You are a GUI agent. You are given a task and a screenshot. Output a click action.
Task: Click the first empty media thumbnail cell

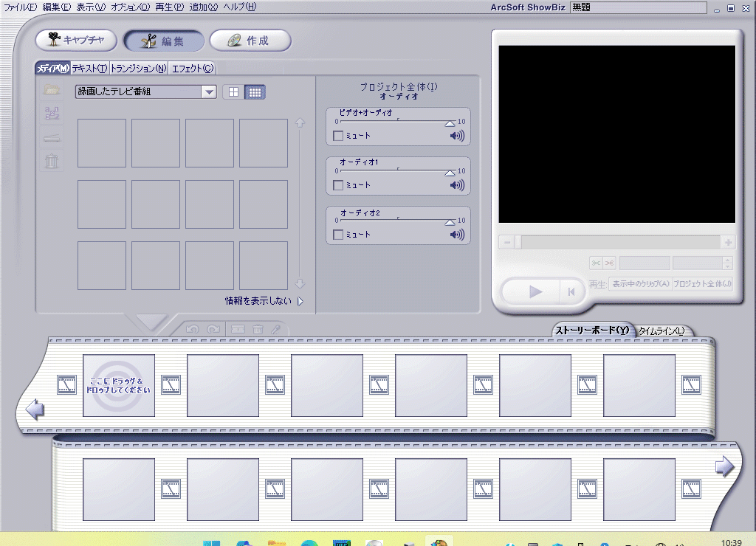(102, 143)
